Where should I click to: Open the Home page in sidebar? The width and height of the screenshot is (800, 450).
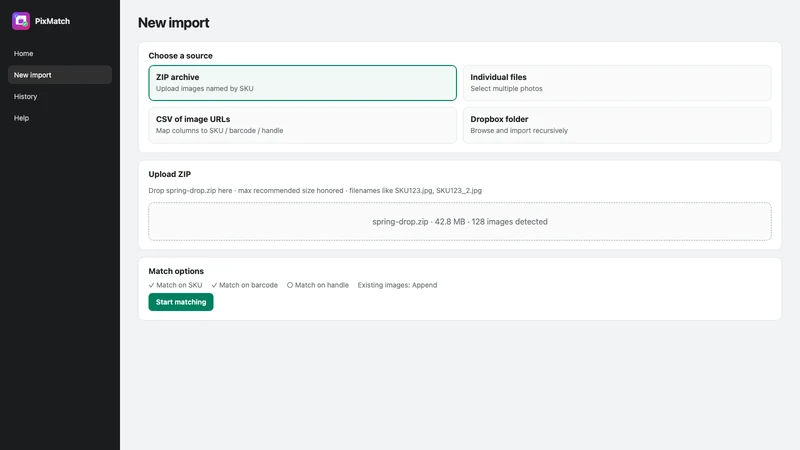pyautogui.click(x=60, y=54)
